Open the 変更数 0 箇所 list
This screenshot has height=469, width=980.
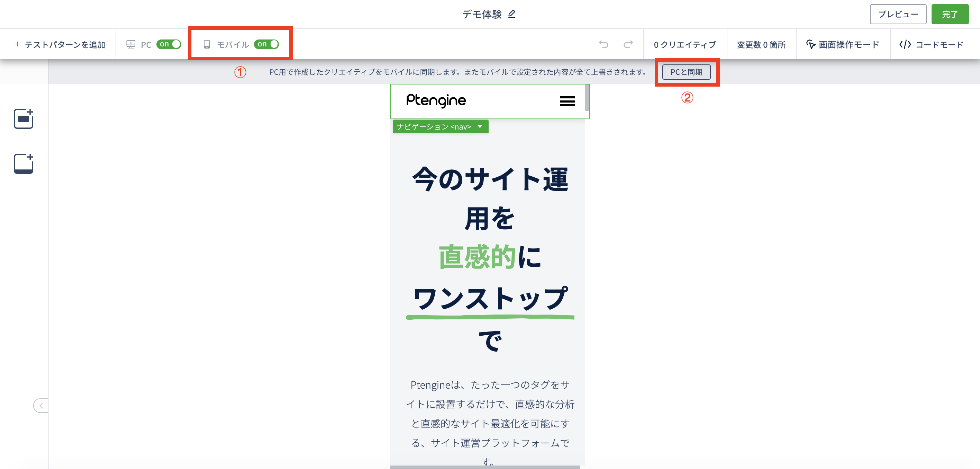coord(761,45)
